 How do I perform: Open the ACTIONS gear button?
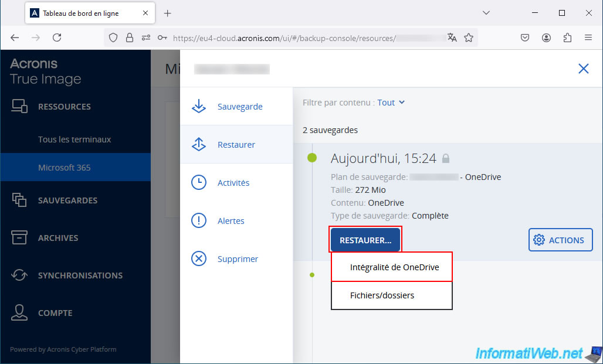point(560,240)
